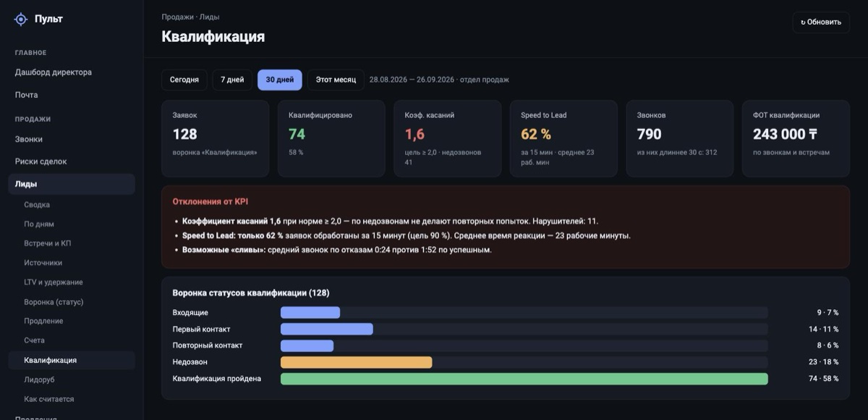Switch the period to 7 дней
Image resolution: width=868 pixels, height=420 pixels.
coord(232,80)
